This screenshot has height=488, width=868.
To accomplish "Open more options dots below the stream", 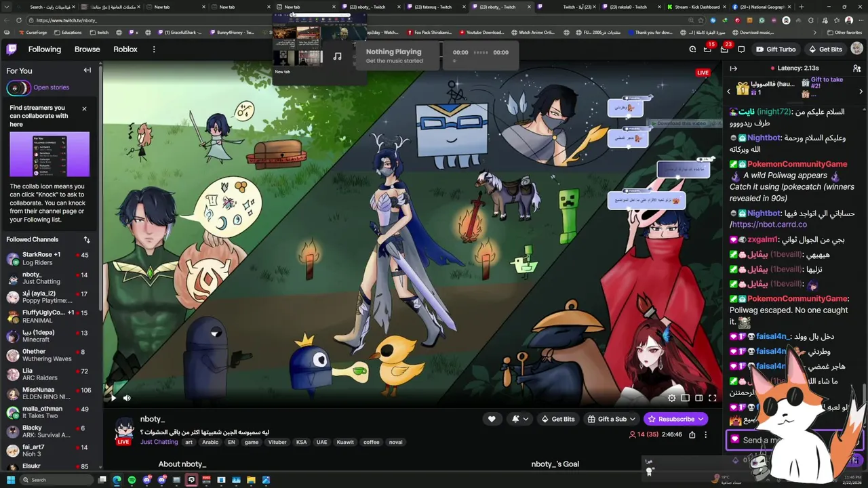I will 705,434.
